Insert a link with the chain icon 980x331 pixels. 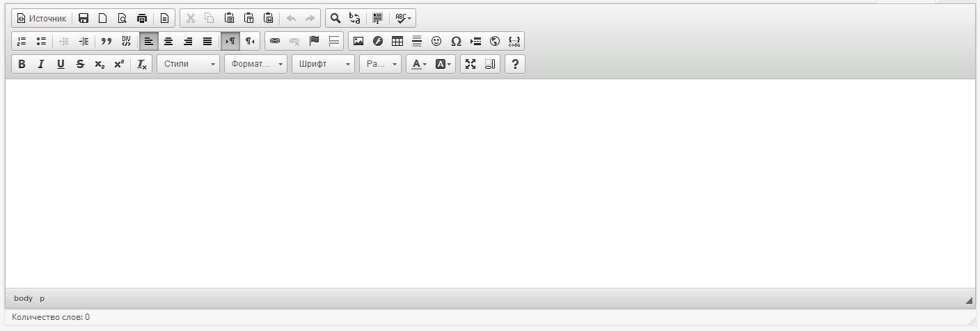point(275,41)
